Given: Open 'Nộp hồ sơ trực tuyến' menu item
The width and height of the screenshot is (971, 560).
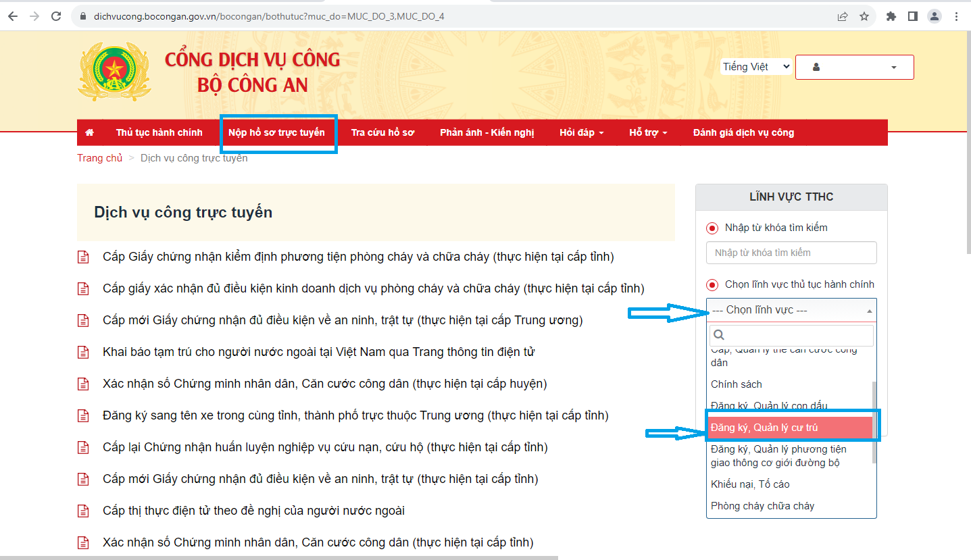Looking at the screenshot, I should [276, 132].
